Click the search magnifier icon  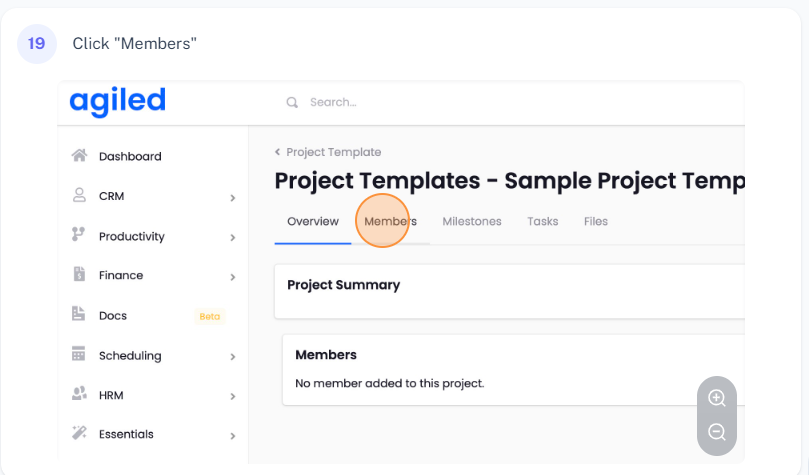[x=292, y=102]
